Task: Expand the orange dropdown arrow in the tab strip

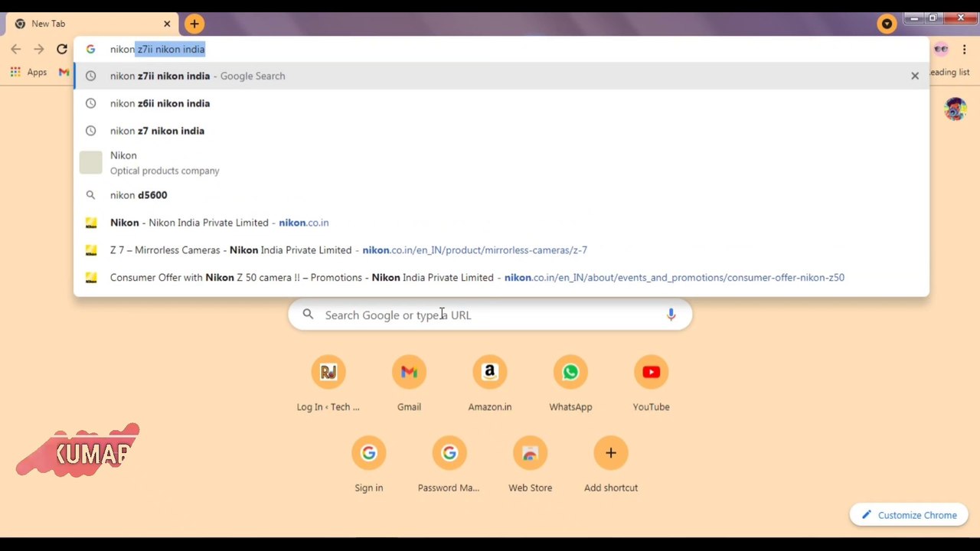Action: (887, 24)
